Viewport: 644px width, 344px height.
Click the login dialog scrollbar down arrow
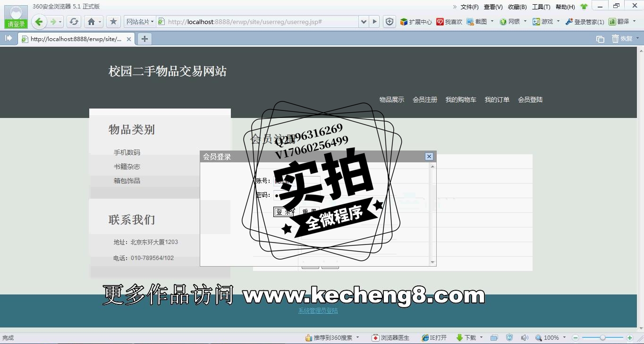pyautogui.click(x=432, y=262)
